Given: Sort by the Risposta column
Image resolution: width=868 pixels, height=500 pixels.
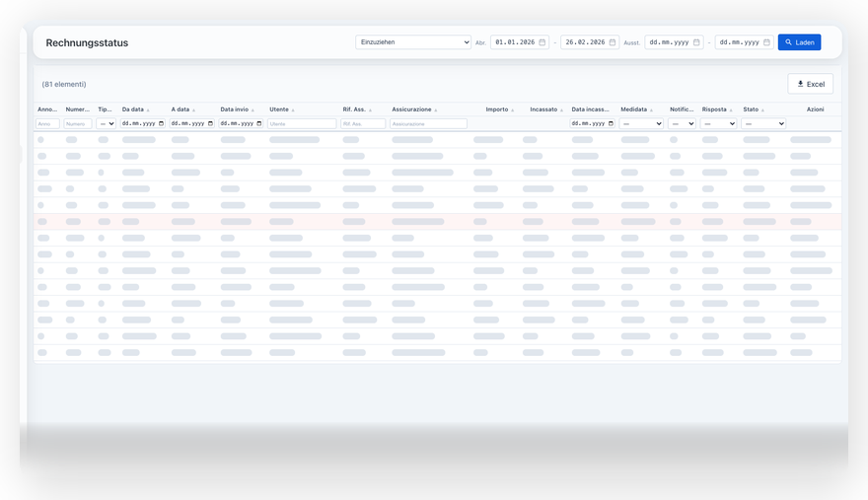Looking at the screenshot, I should pyautogui.click(x=717, y=109).
